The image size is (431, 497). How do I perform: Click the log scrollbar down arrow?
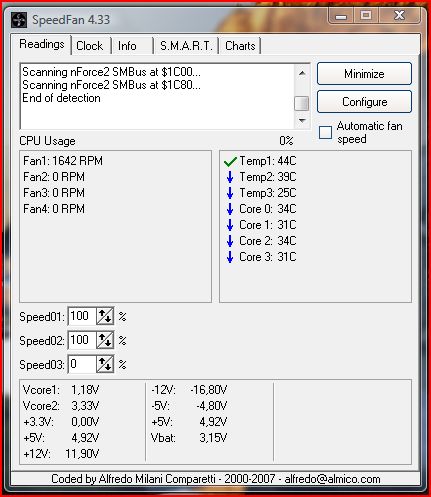302,120
